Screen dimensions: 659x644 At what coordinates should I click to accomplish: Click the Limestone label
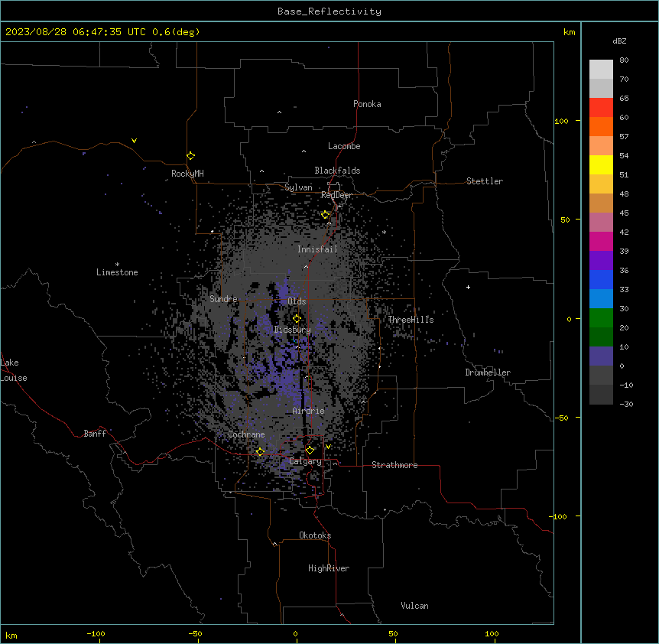coord(117,272)
